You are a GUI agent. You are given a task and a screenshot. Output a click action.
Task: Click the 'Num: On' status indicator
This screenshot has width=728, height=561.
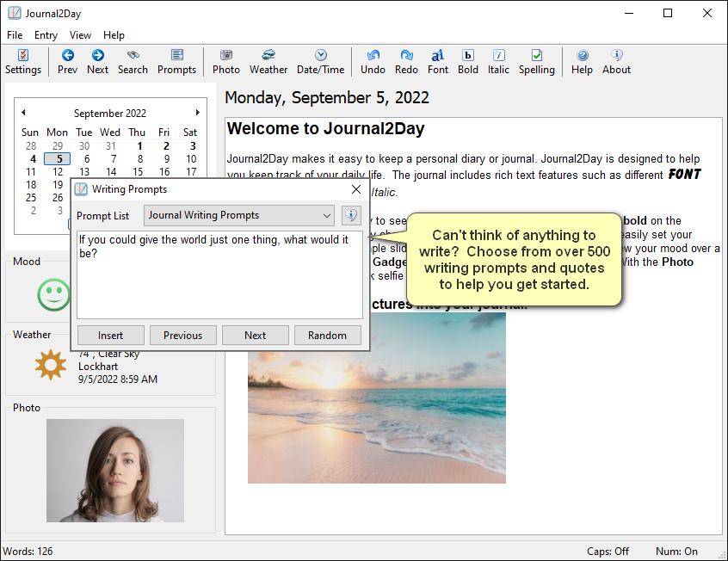pyautogui.click(x=676, y=552)
